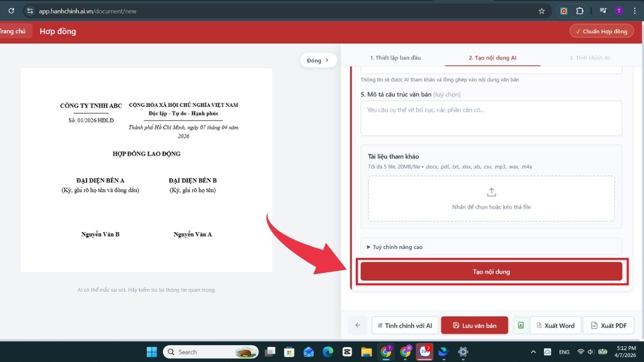
Task: Open Microsoft Store from the taskbar
Action: pos(289,352)
